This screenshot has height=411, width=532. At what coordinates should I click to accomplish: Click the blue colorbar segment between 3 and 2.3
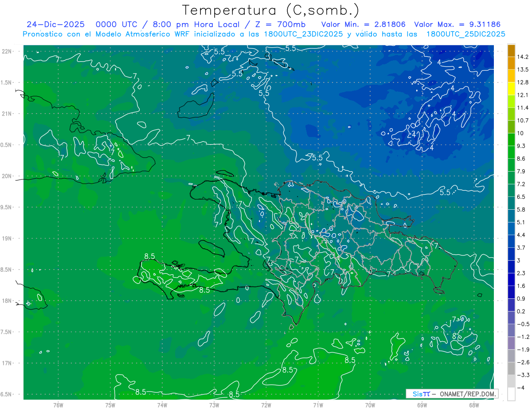click(x=511, y=267)
